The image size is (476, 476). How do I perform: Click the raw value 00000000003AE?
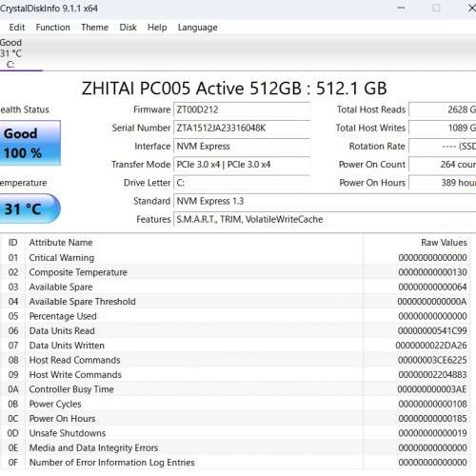click(x=432, y=389)
